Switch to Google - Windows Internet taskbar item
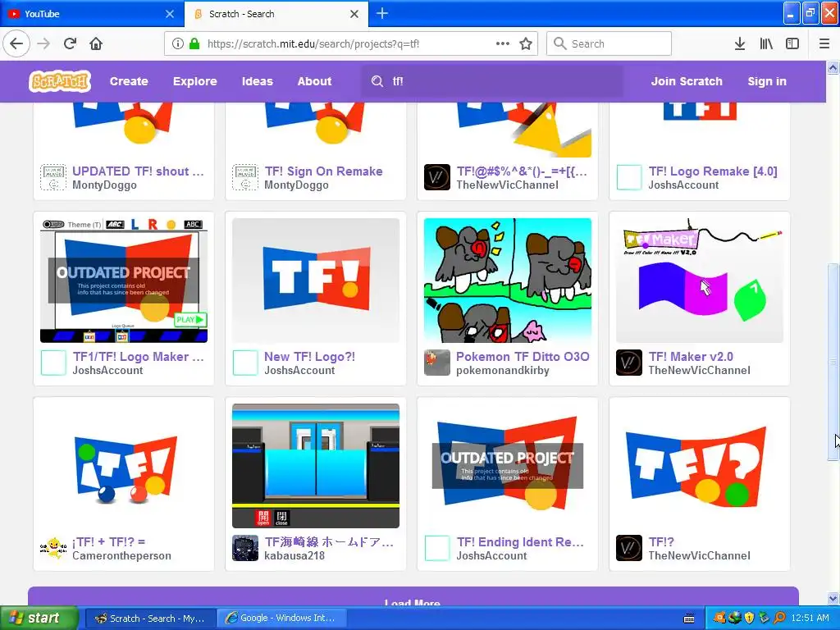 [x=282, y=619]
